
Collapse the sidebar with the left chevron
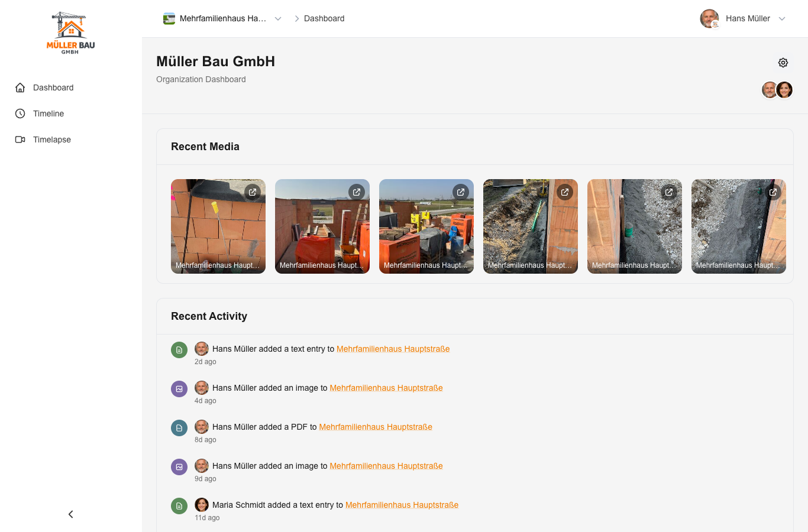(70, 514)
